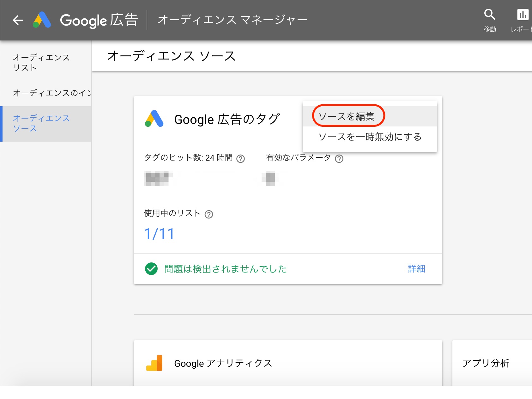Open the 移動 search icon
This screenshot has width=532, height=399.
pyautogui.click(x=490, y=20)
